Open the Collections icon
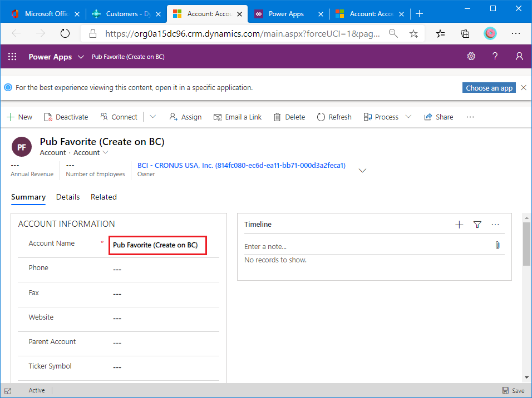This screenshot has width=532, height=398. (465, 33)
